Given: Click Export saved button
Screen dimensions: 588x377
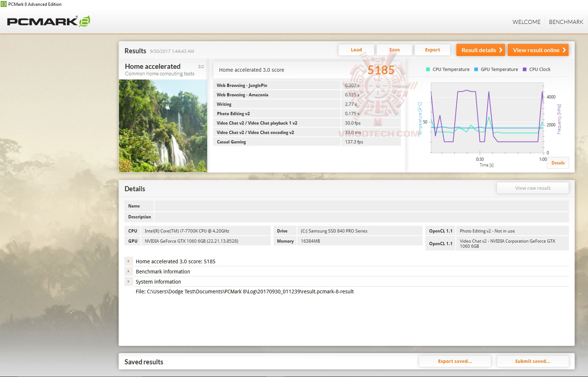Looking at the screenshot, I should [x=455, y=361].
